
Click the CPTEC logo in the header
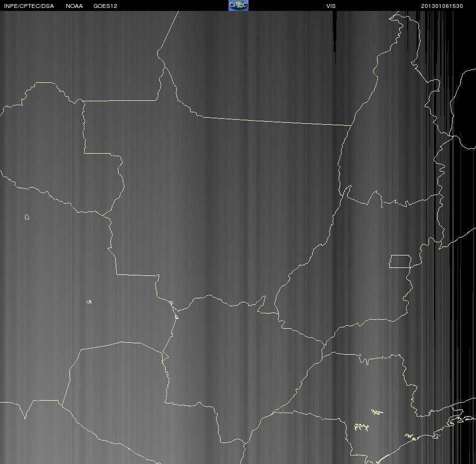[238, 5]
